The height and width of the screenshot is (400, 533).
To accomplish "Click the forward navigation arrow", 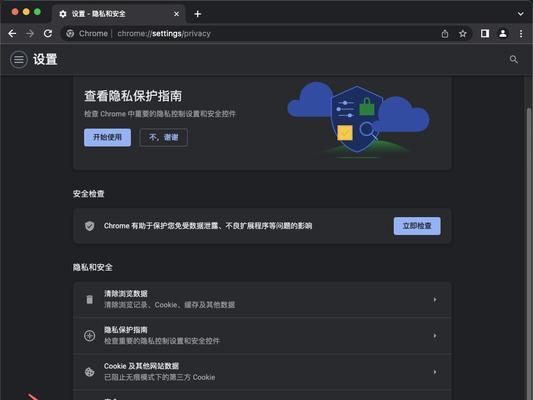I will point(30,33).
